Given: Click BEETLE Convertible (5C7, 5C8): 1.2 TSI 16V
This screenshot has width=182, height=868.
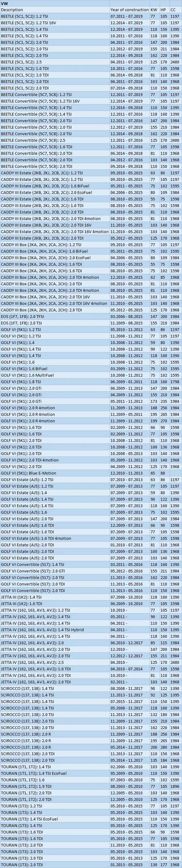Looking at the screenshot, I should pyautogui.click(x=40, y=101).
